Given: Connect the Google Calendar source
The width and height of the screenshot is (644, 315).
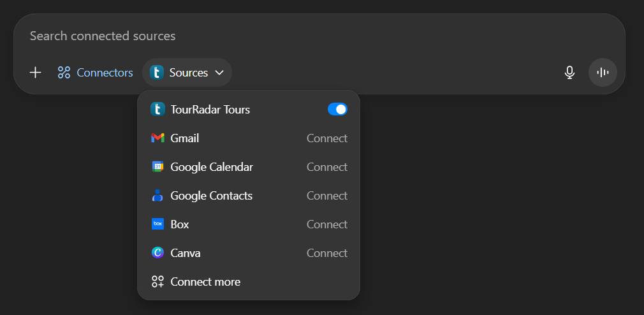Looking at the screenshot, I should click(326, 167).
